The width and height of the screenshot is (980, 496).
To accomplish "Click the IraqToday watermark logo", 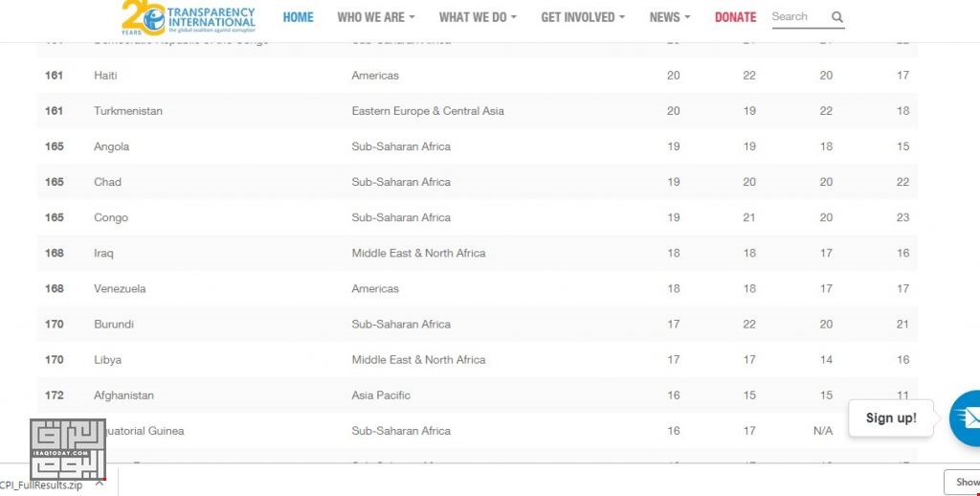I will pyautogui.click(x=68, y=449).
